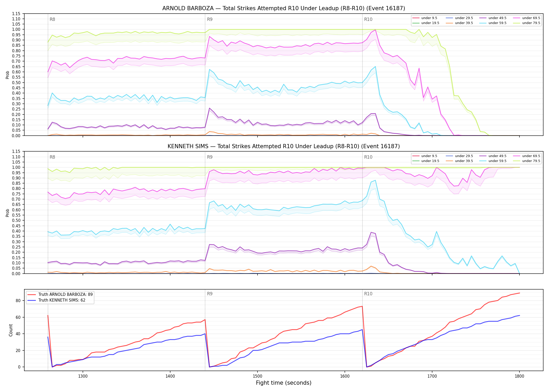The height and width of the screenshot is (392, 549).
Task: Click the 0.75 y-tick in Barboza chart
Action: coord(16,56)
